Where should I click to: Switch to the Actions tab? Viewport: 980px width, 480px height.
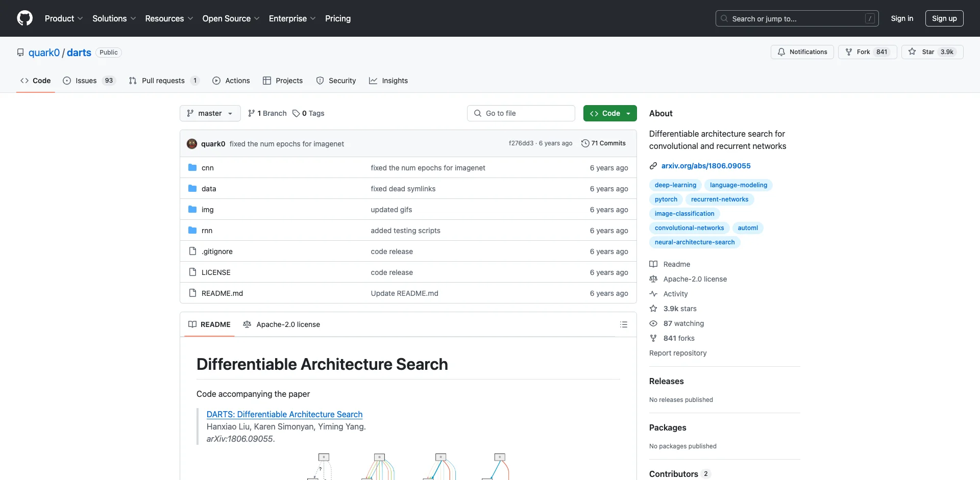(231, 81)
